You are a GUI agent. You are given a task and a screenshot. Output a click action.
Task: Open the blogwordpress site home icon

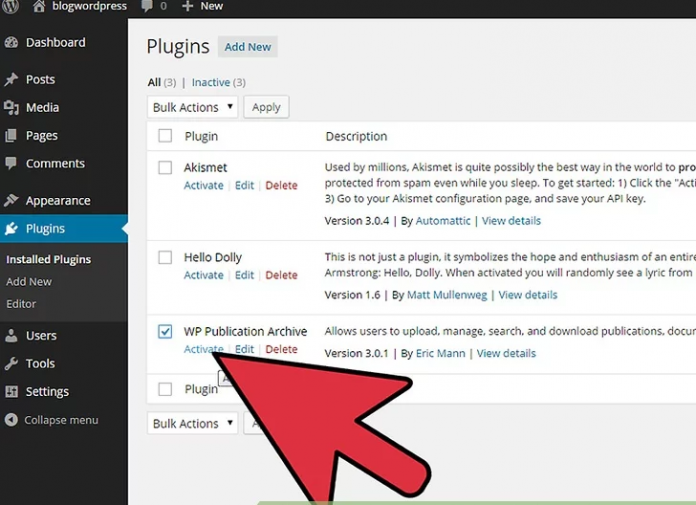(x=39, y=6)
